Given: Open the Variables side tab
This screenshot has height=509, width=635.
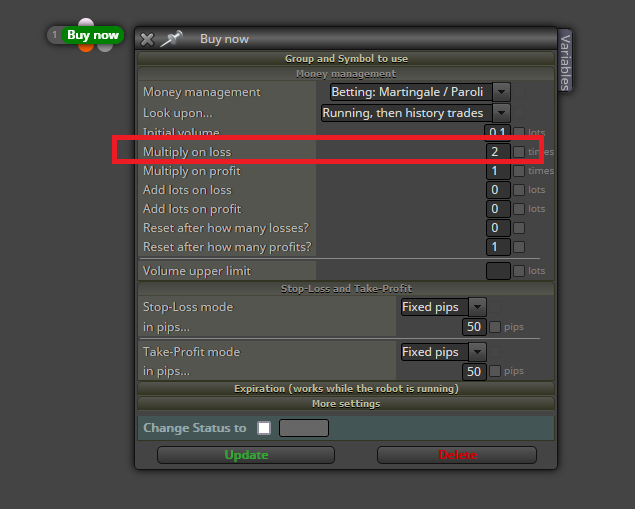Looking at the screenshot, I should 565,61.
